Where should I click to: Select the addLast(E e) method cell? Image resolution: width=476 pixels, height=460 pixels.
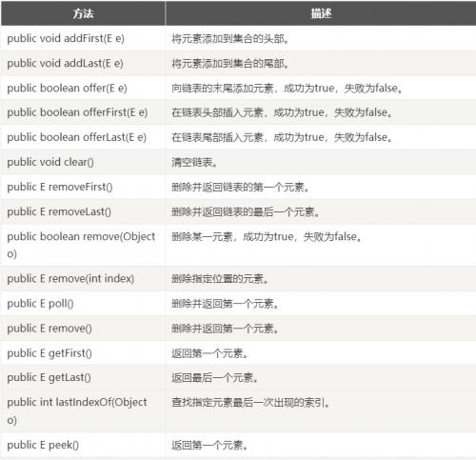coord(83,63)
